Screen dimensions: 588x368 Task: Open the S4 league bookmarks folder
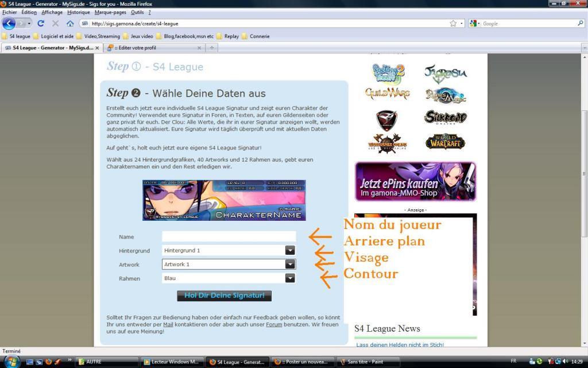(16, 36)
